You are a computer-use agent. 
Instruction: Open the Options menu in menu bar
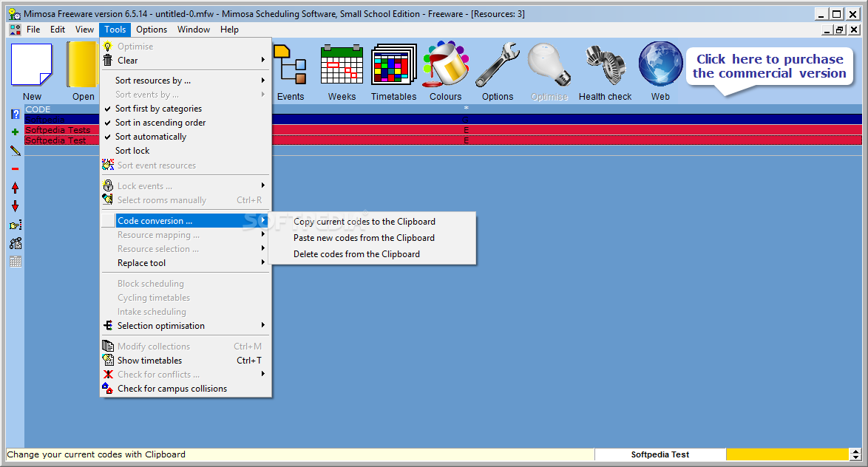tap(152, 30)
